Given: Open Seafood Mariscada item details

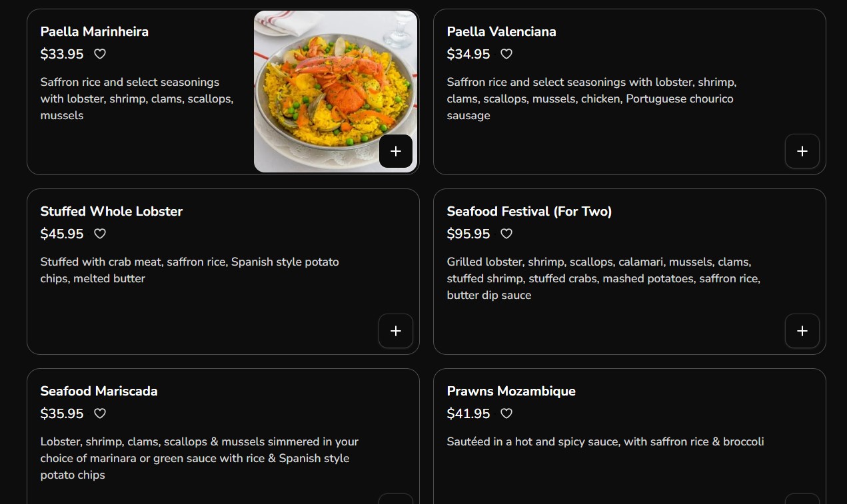Looking at the screenshot, I should click(99, 391).
